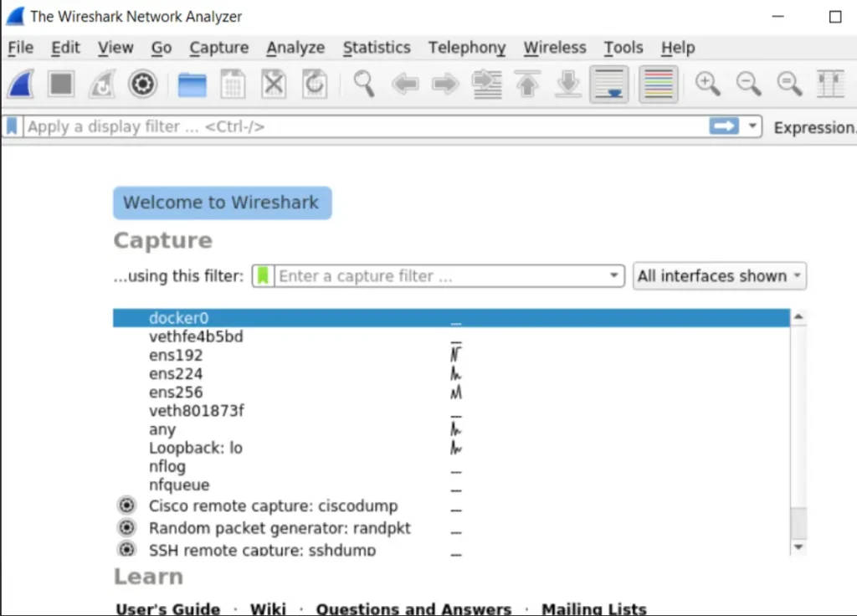Image resolution: width=857 pixels, height=616 pixels.
Task: Save this capture file icon
Action: tap(233, 85)
